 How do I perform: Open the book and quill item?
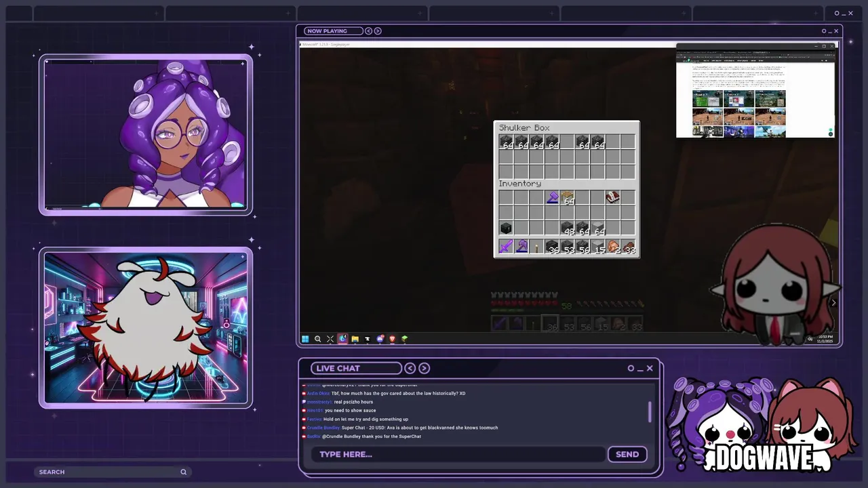pyautogui.click(x=612, y=198)
